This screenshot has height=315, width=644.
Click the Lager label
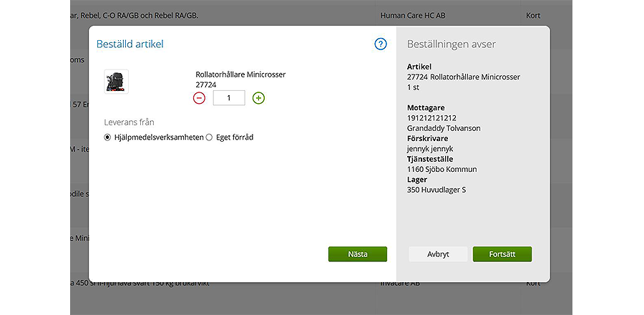(x=417, y=180)
